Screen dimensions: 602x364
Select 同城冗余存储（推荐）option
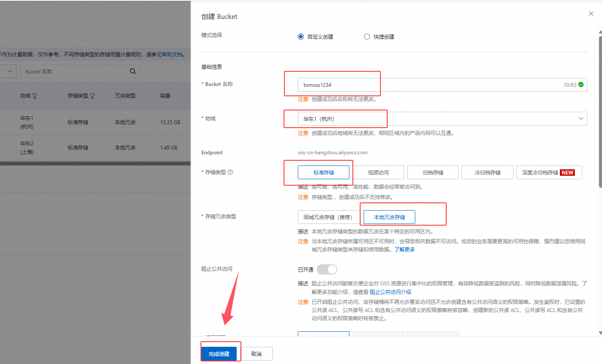pyautogui.click(x=329, y=217)
